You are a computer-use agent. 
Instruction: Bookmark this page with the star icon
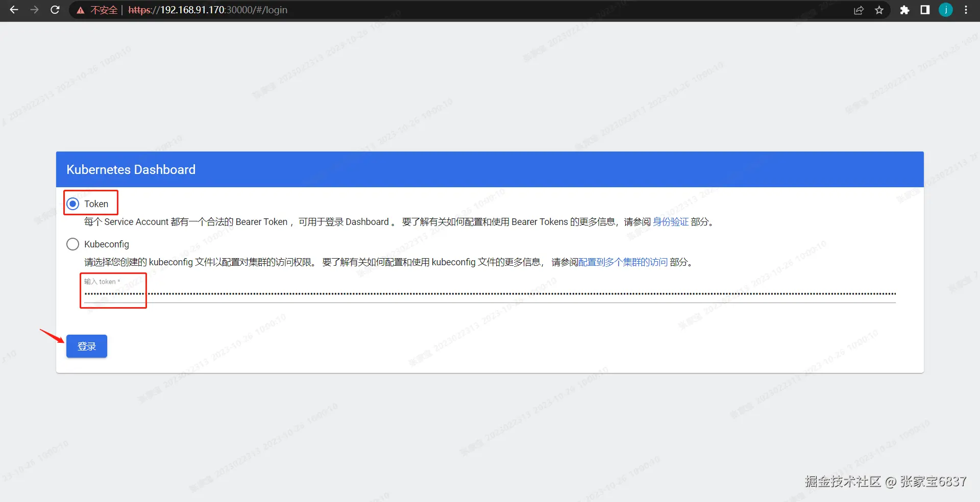coord(879,10)
